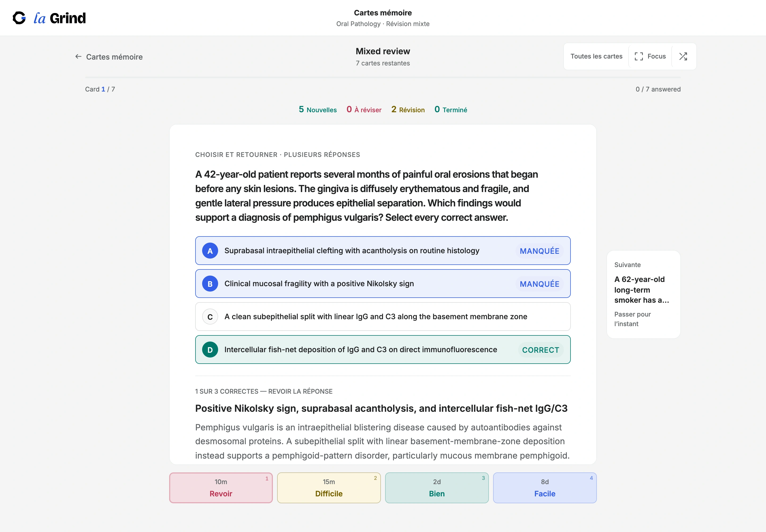Screen dimensions: 766x532
Task: Click the 0 Terminé counter
Action: point(451,110)
